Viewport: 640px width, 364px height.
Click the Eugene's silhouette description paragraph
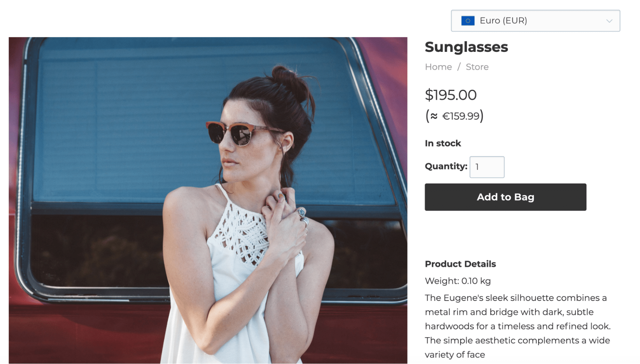pyautogui.click(x=518, y=326)
